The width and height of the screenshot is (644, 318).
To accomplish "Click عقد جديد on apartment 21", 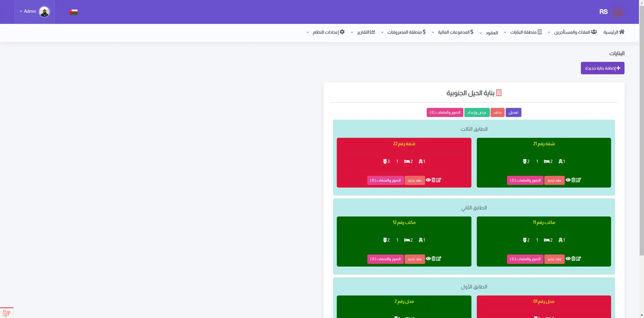I will click(554, 181).
